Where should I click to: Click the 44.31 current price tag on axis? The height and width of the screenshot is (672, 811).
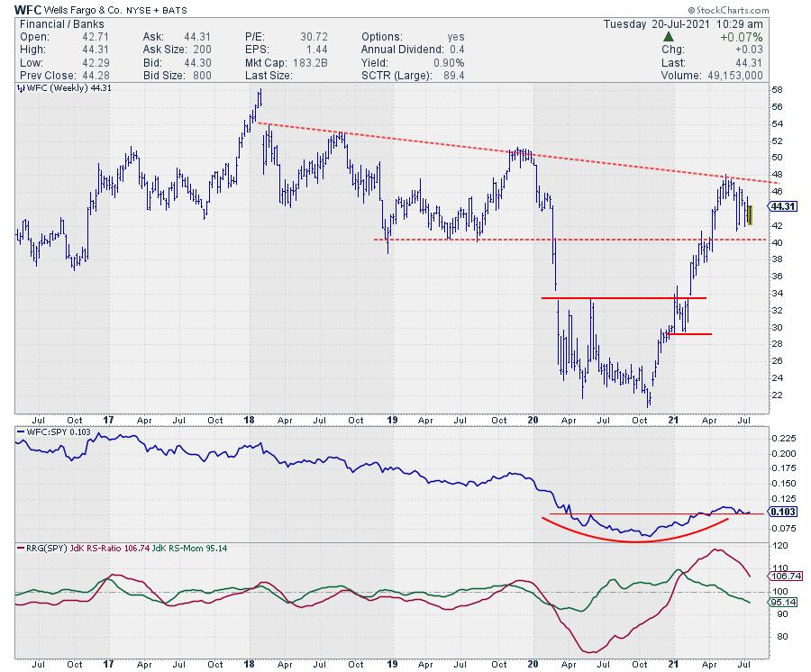pos(783,206)
